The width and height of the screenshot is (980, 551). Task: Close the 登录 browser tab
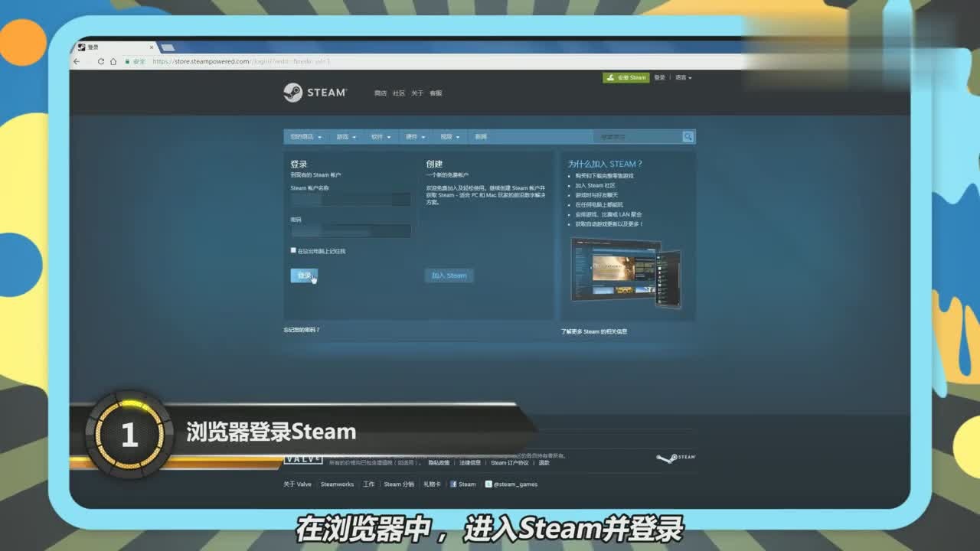pos(152,47)
